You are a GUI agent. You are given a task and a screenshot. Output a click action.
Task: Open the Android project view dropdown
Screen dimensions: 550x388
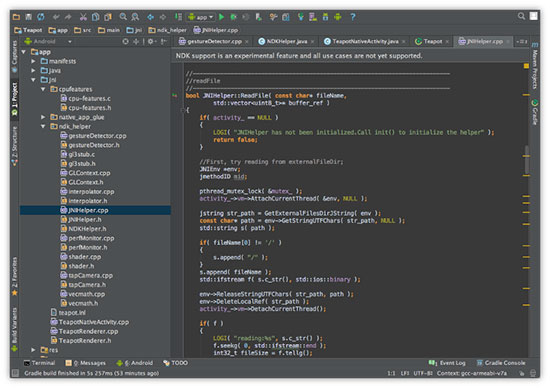pyautogui.click(x=48, y=41)
